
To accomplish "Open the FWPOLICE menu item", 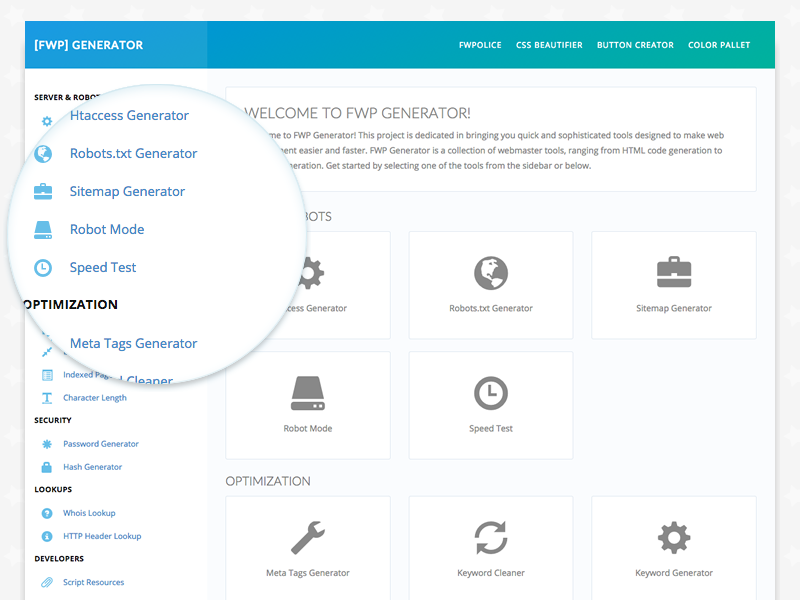I will pyautogui.click(x=481, y=45).
